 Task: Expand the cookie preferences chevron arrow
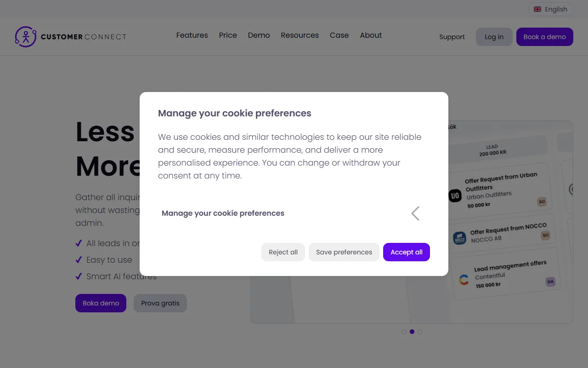(x=415, y=213)
